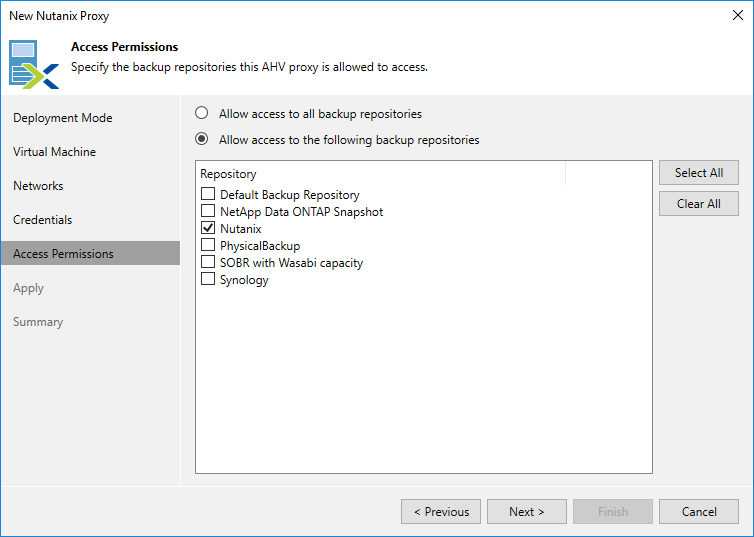The image size is (754, 537).
Task: Click the Nutanix repository name
Action: (x=240, y=229)
